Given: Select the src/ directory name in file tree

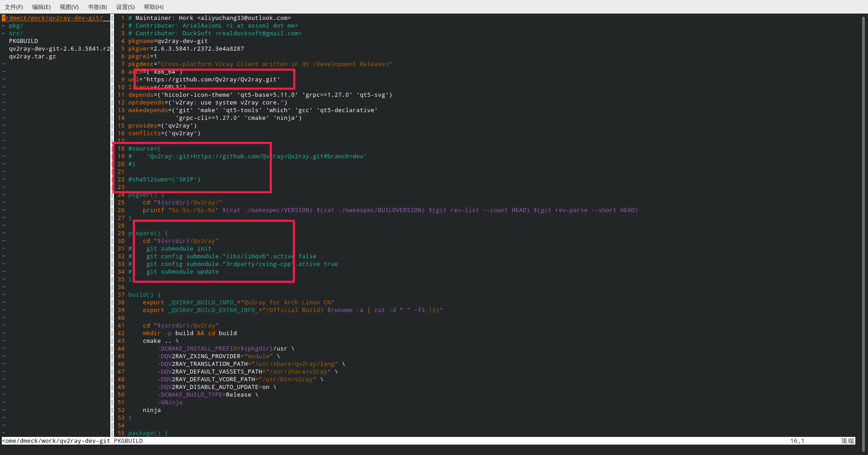Looking at the screenshot, I should click(16, 33).
